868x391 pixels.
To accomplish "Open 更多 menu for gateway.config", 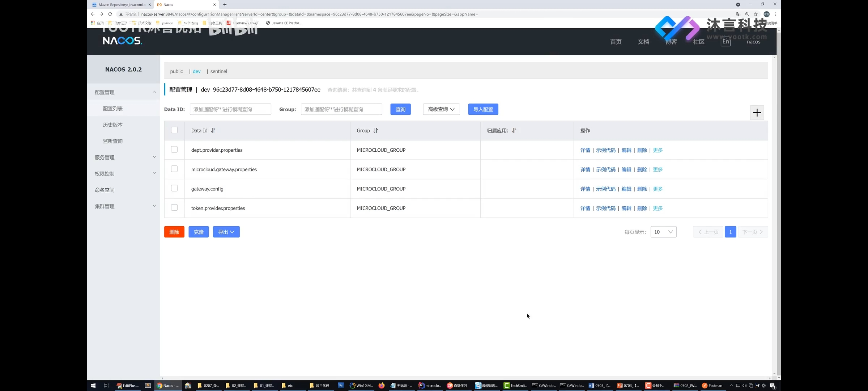I will [x=658, y=189].
